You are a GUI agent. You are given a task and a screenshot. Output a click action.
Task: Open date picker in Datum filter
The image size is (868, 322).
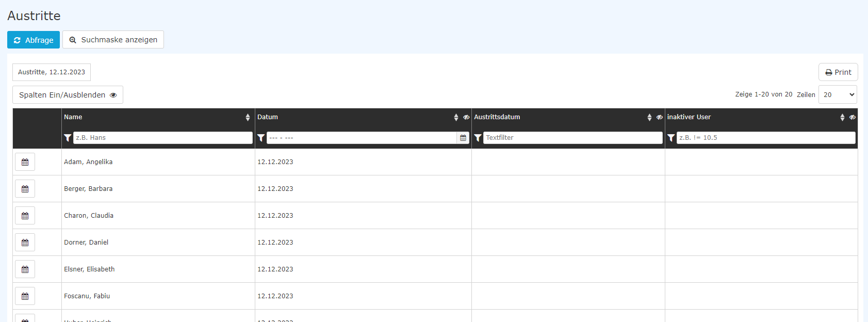coord(463,138)
